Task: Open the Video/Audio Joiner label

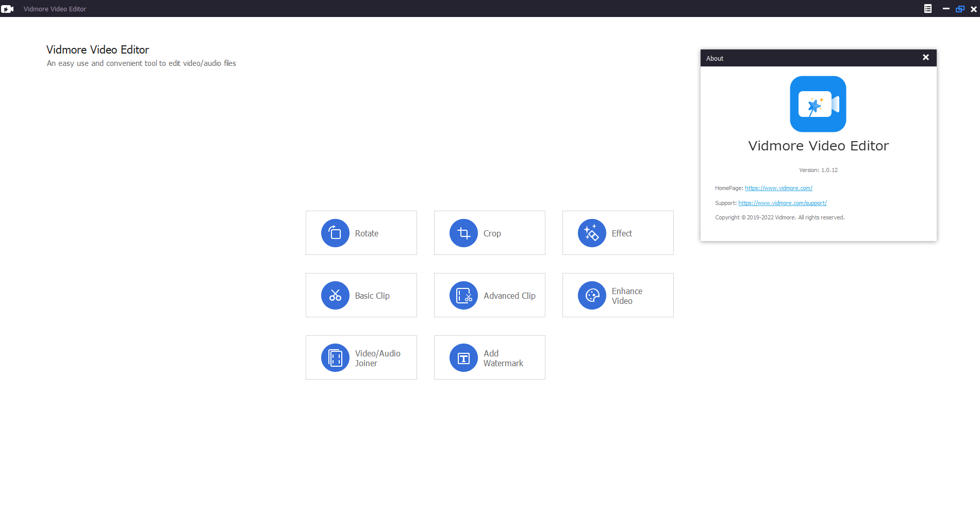Action: tap(378, 358)
